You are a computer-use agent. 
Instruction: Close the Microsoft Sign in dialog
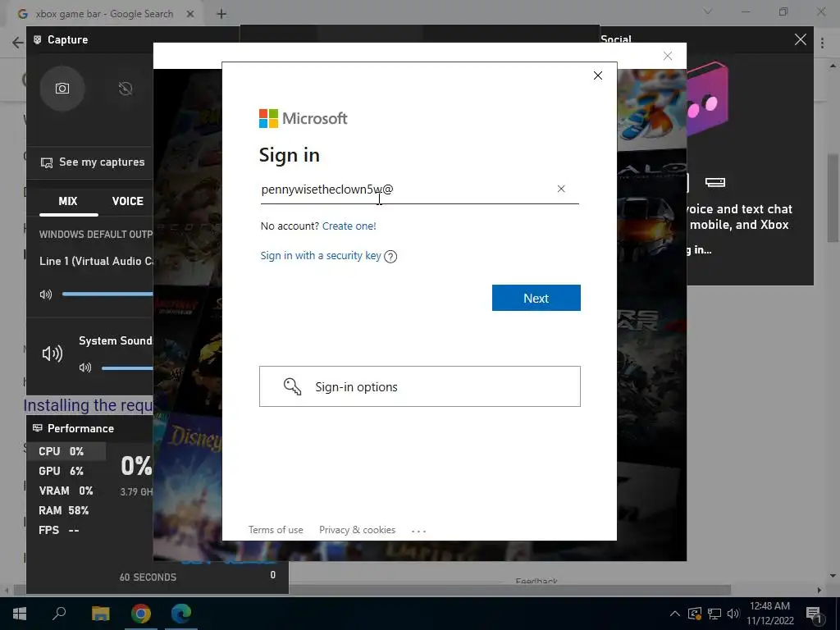pos(598,75)
